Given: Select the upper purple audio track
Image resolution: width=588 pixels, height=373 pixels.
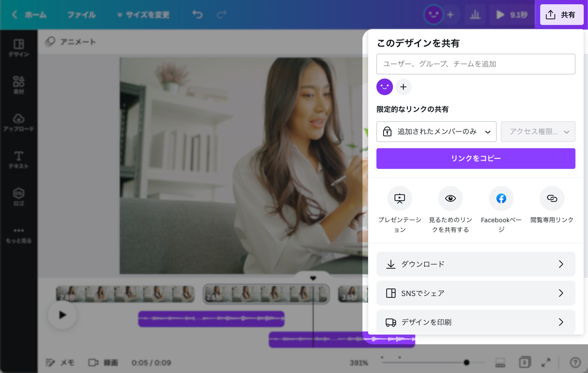Looking at the screenshot, I should (211, 319).
